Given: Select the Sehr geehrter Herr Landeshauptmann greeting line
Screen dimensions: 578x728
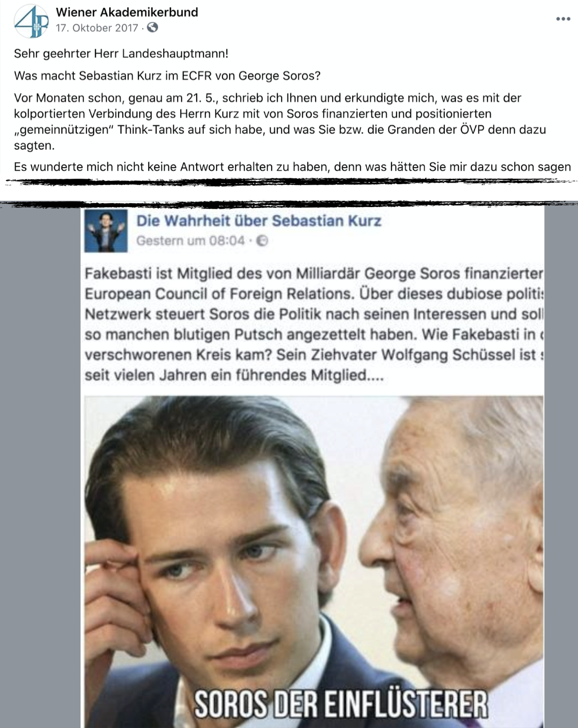Looking at the screenshot, I should click(x=121, y=53).
